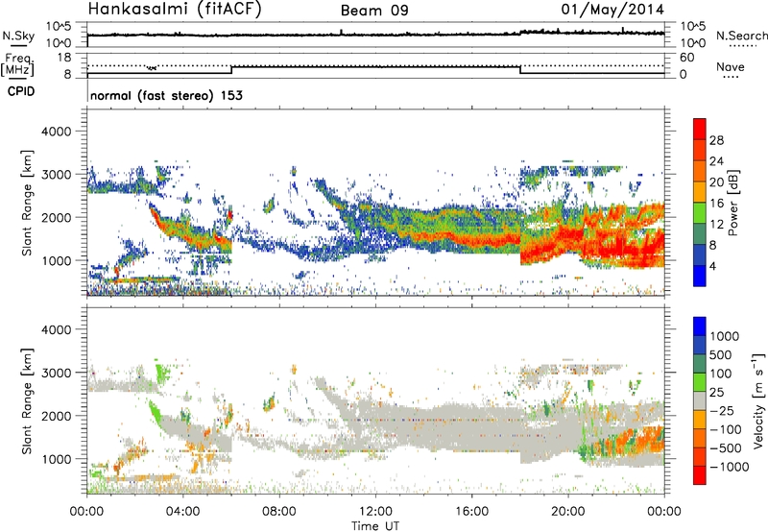Viewport: 768px width, 532px height.
Task: Click the velocity color bar scale
Action: point(700,400)
